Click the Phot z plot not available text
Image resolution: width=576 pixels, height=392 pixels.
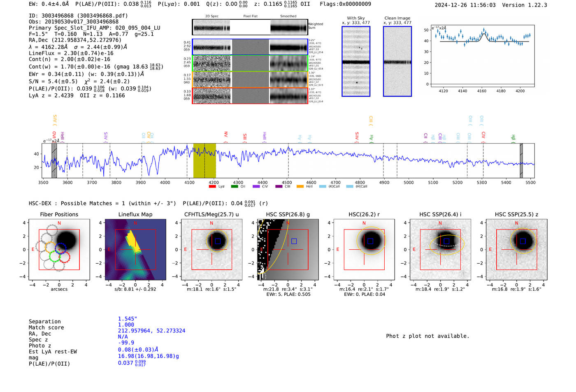pyautogui.click(x=427, y=336)
